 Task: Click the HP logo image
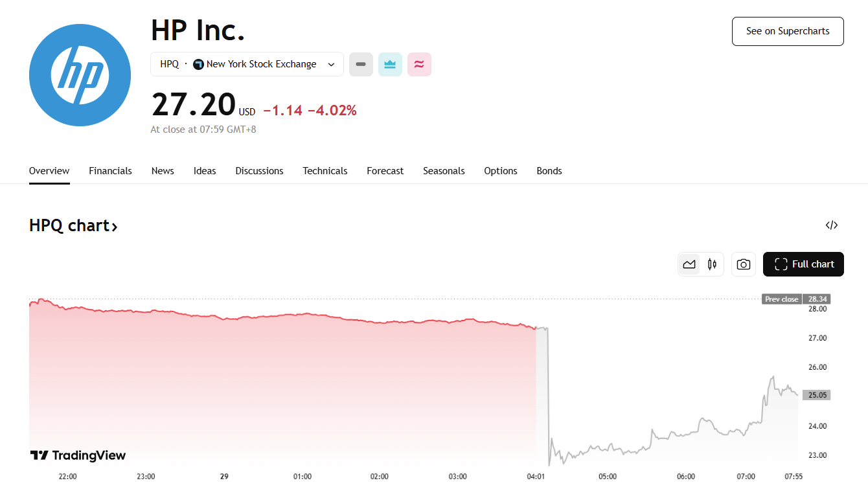click(80, 75)
